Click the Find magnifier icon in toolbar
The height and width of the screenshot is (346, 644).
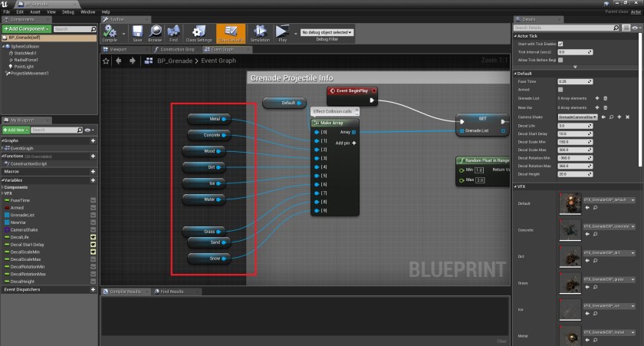point(174,32)
